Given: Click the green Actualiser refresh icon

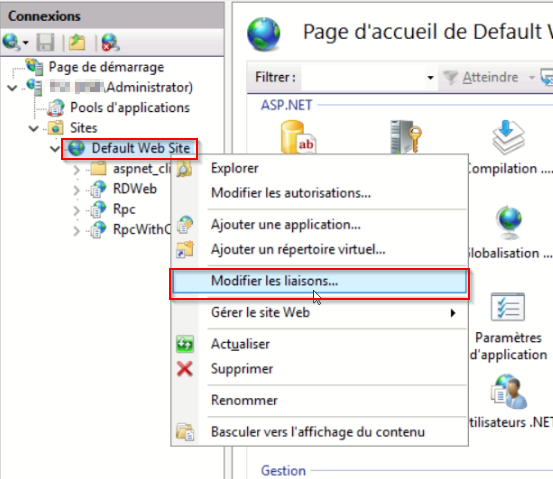Looking at the screenshot, I should point(185,344).
